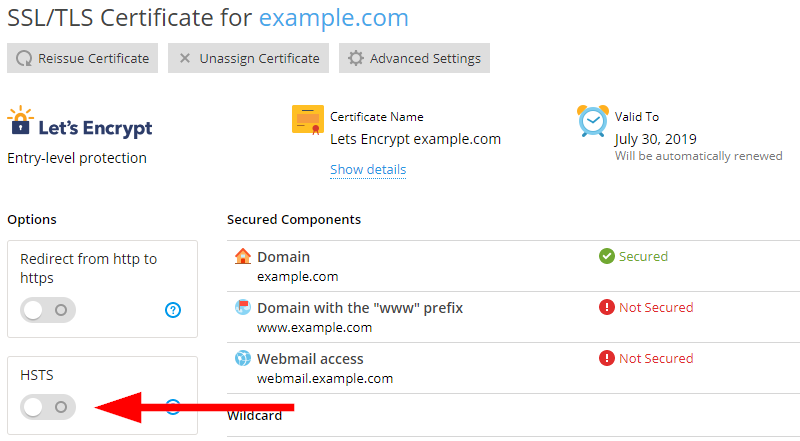Open help for Redirect from http to https
The width and height of the screenshot is (800, 441).
pyautogui.click(x=173, y=310)
